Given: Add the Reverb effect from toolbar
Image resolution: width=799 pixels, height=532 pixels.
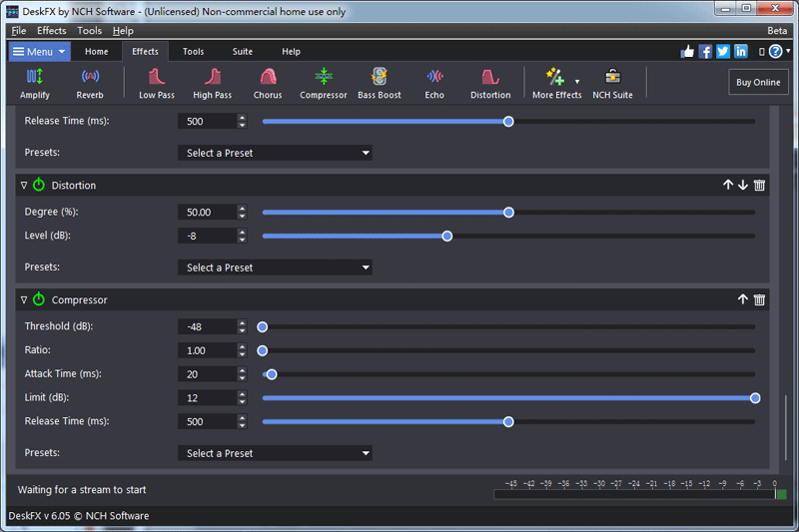Looking at the screenshot, I should pos(90,84).
